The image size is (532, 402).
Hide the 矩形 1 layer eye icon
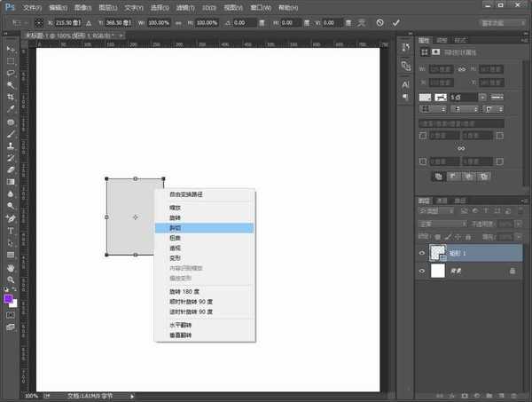click(x=420, y=253)
